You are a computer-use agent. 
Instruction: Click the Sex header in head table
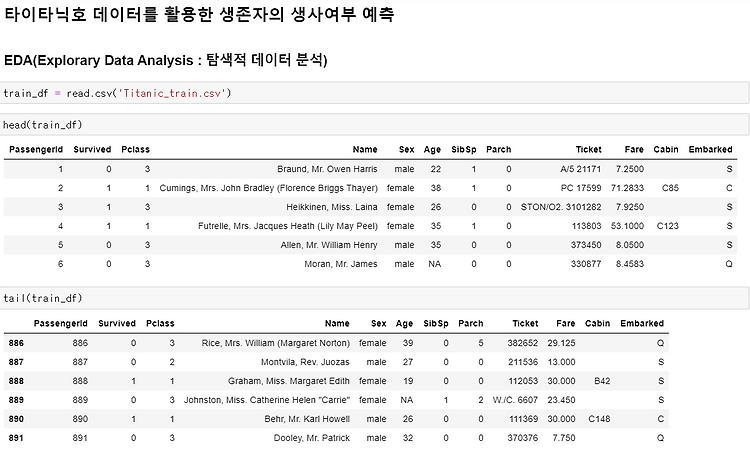click(x=407, y=149)
